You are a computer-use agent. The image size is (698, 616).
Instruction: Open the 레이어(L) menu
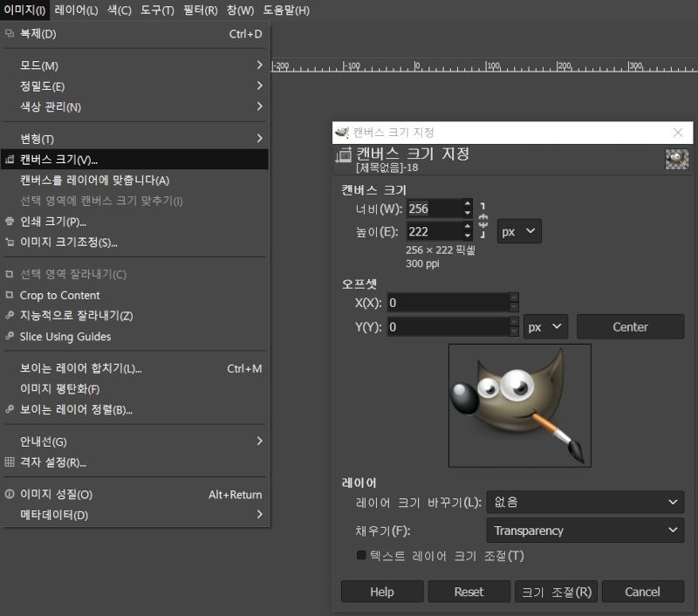tap(76, 10)
